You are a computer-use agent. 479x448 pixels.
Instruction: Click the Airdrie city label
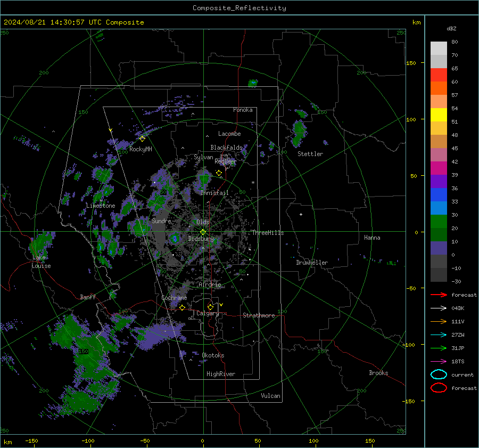(210, 284)
